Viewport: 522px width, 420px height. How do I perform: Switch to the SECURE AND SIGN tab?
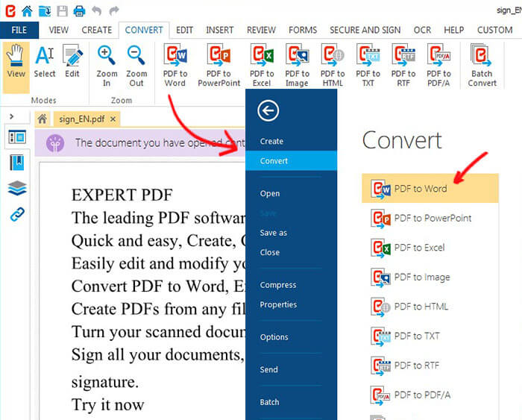pyautogui.click(x=365, y=30)
